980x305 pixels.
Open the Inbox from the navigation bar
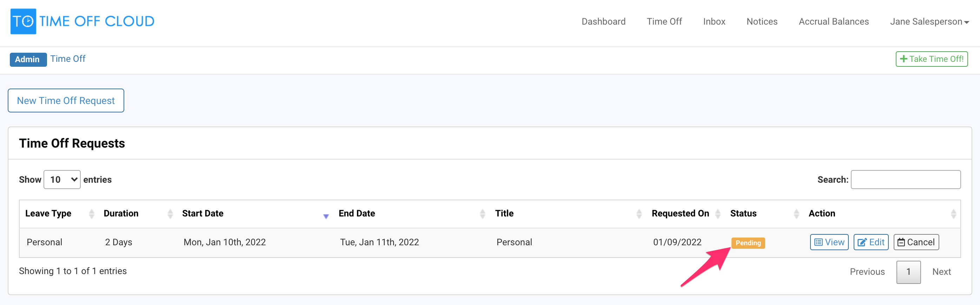click(714, 21)
